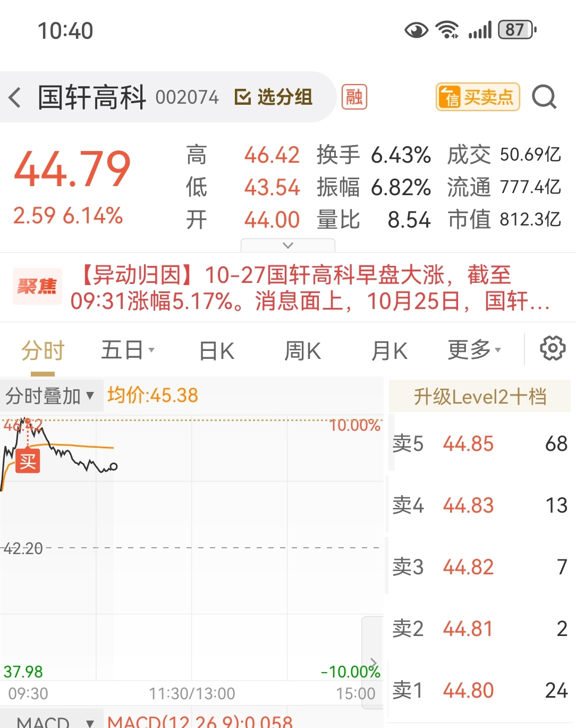This screenshot has height=728, width=576.
Task: Open the 五日 dropdown
Action: (128, 350)
